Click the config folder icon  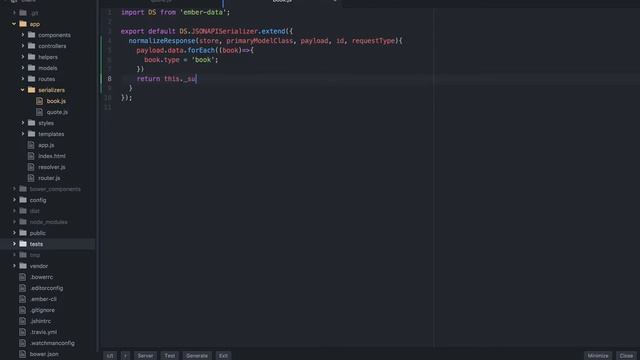tap(23, 200)
